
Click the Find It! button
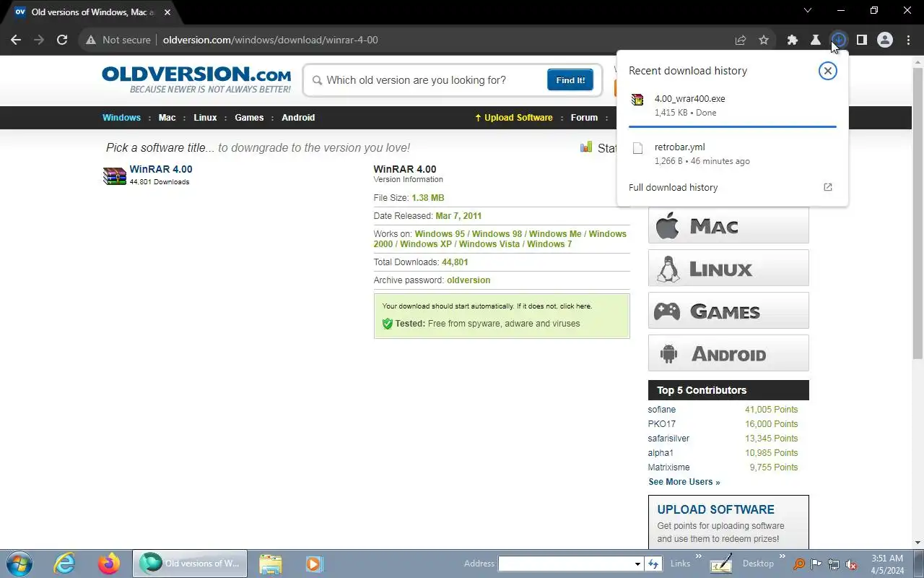click(x=570, y=80)
